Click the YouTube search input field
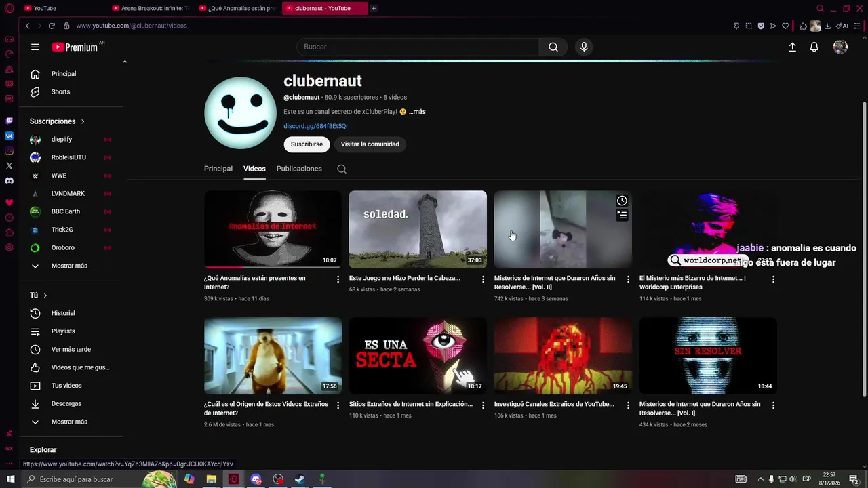 (418, 47)
